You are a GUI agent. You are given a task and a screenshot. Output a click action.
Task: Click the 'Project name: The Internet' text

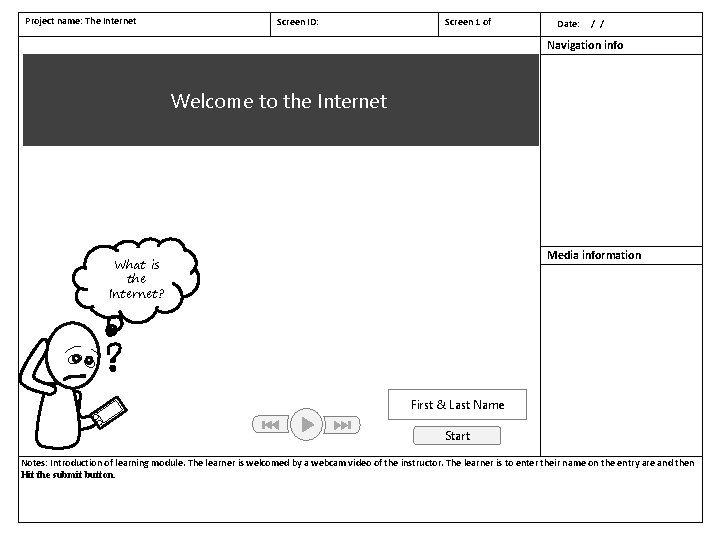pyautogui.click(x=81, y=21)
